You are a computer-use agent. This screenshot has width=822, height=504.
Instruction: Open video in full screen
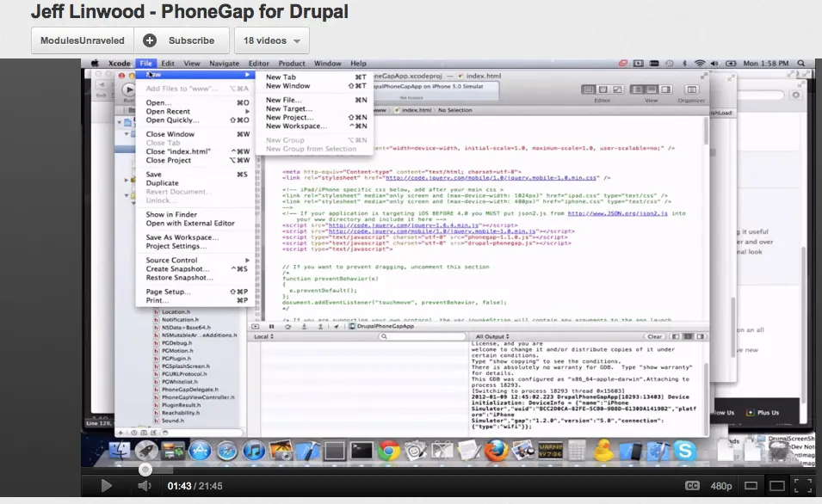point(802,486)
